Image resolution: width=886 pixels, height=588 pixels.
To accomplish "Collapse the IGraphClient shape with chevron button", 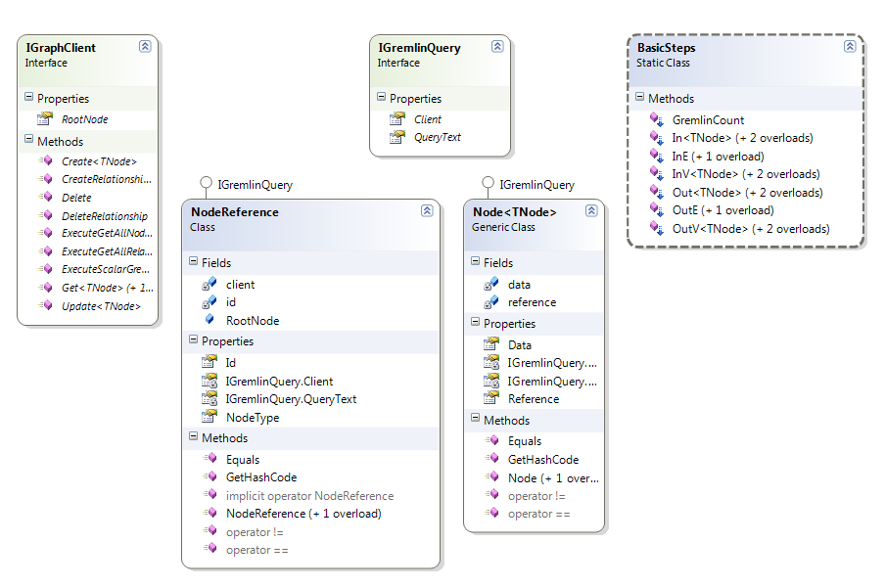I will click(145, 46).
